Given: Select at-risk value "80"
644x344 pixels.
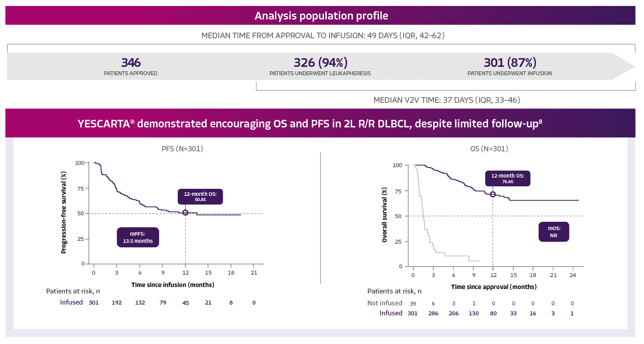Looking at the screenshot, I should [493, 313].
